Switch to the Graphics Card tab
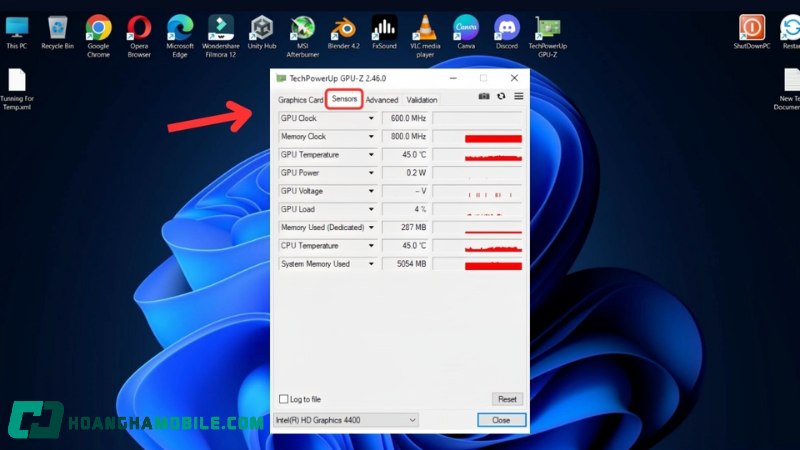This screenshot has height=450, width=800. click(x=301, y=100)
